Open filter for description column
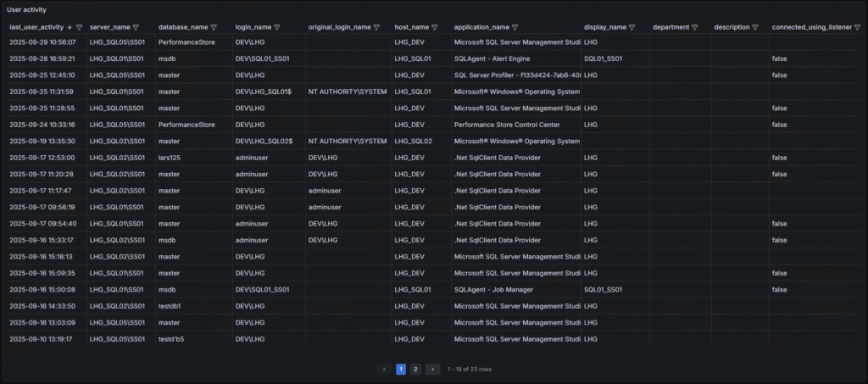Screen dimensions: 868x384 point(755,27)
